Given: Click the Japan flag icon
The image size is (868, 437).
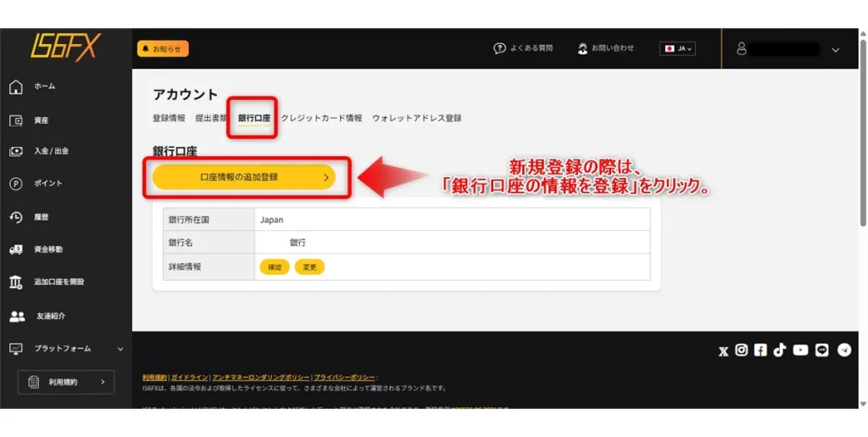Looking at the screenshot, I should [x=670, y=48].
